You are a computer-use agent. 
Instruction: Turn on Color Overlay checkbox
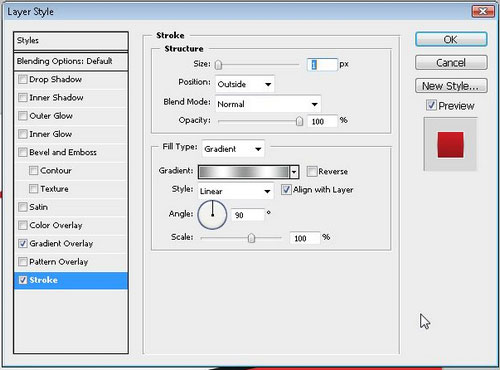(23, 225)
